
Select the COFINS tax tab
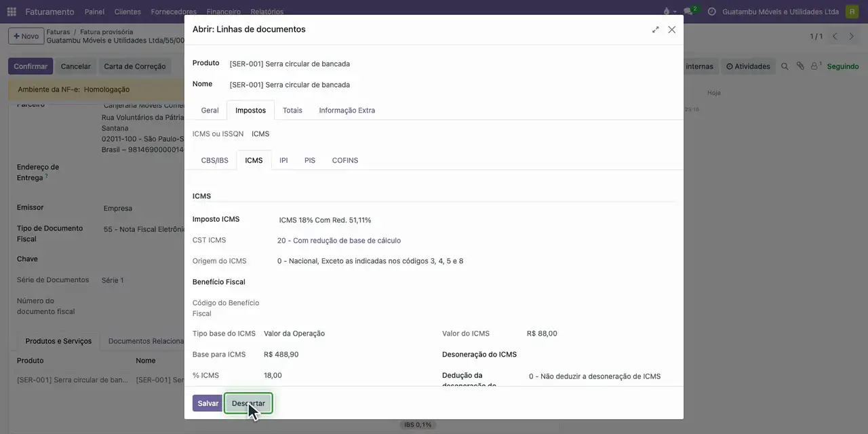[345, 161]
